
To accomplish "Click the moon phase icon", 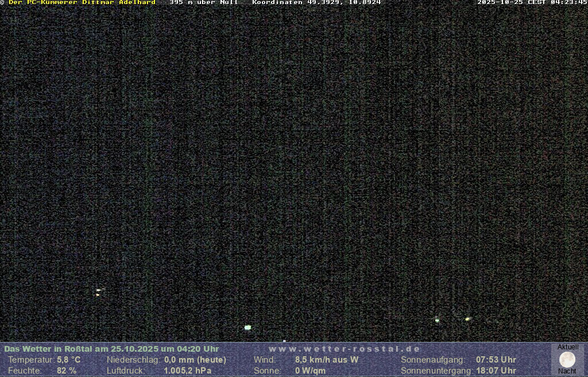I will (x=567, y=360).
